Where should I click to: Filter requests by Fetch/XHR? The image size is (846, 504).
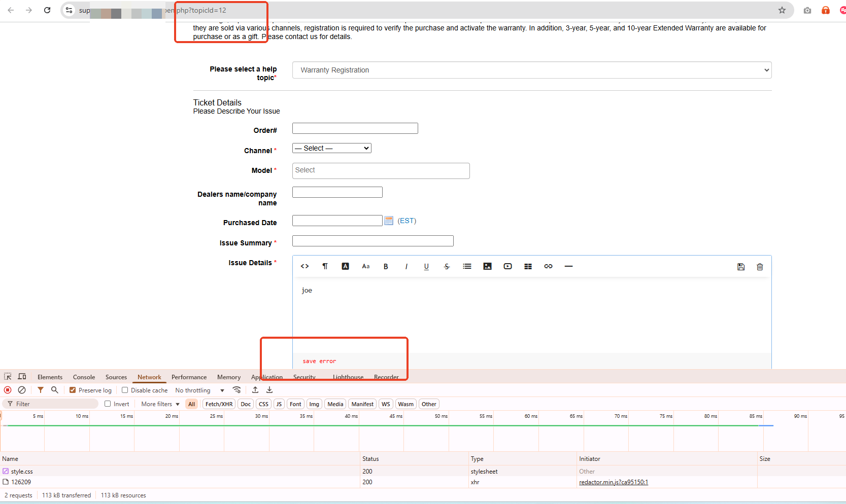coord(219,404)
